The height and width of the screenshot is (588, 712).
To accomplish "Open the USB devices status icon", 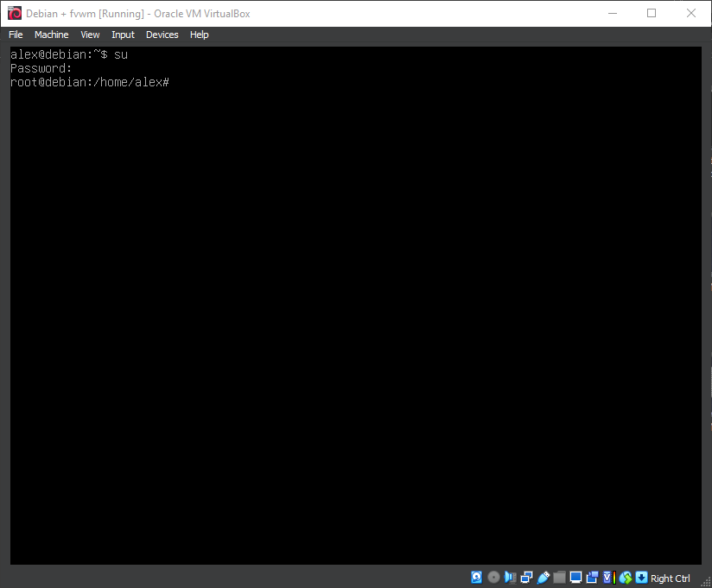I will pos(543,578).
